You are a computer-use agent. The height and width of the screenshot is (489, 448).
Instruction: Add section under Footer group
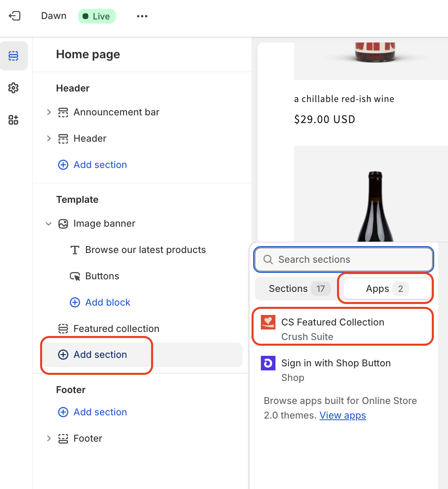[92, 412]
